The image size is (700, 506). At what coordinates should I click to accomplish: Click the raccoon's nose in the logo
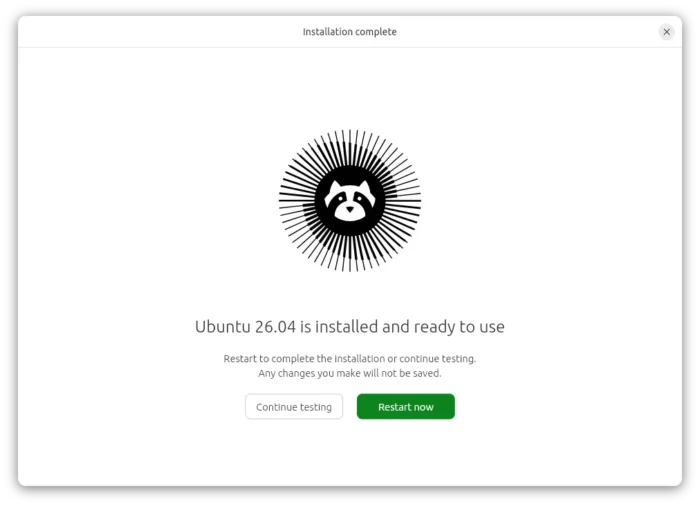coord(350,209)
